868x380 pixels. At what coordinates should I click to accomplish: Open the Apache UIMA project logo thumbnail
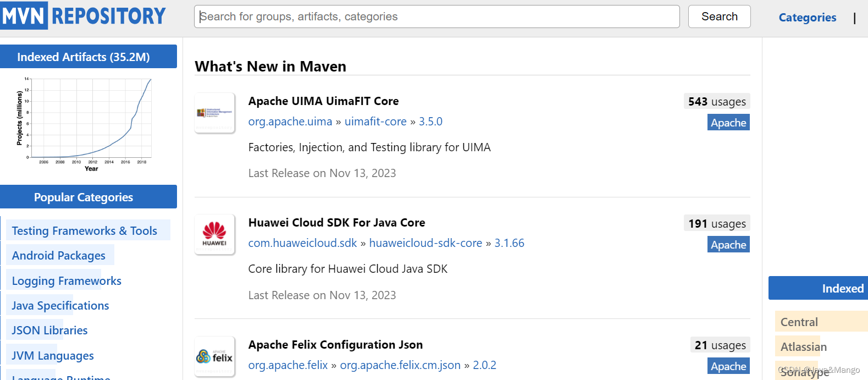(215, 113)
